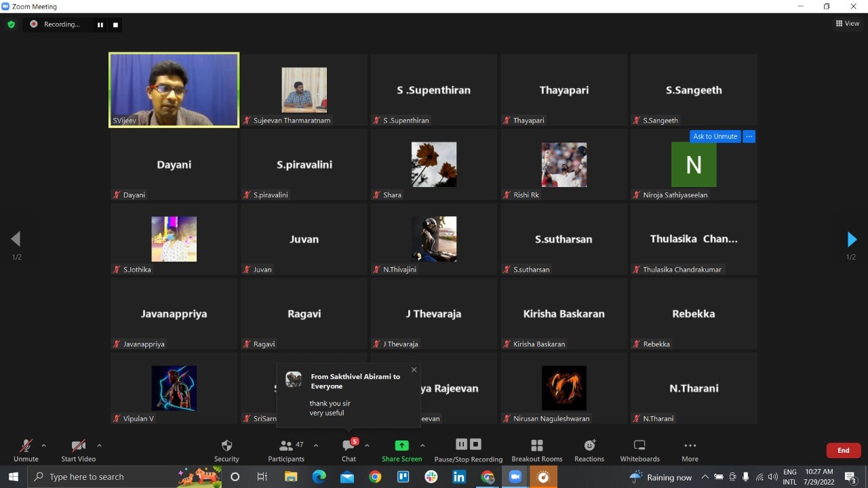Screen dimensions: 868x488
Task: Select Sujeevan Tharmaratnam's participant tile
Action: click(304, 90)
